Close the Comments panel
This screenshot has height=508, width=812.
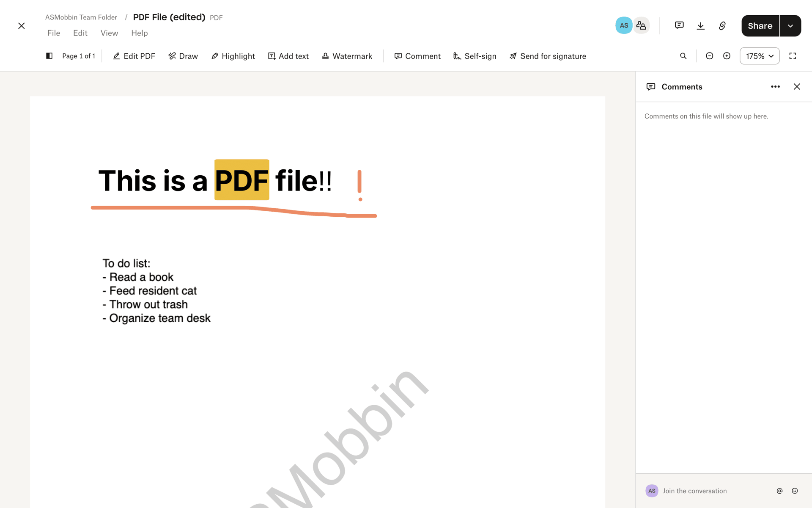point(797,86)
